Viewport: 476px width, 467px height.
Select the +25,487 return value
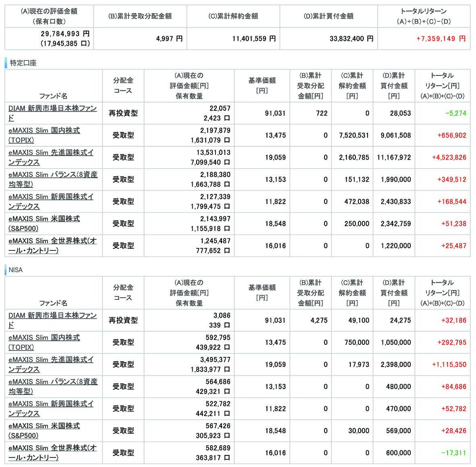point(454,246)
